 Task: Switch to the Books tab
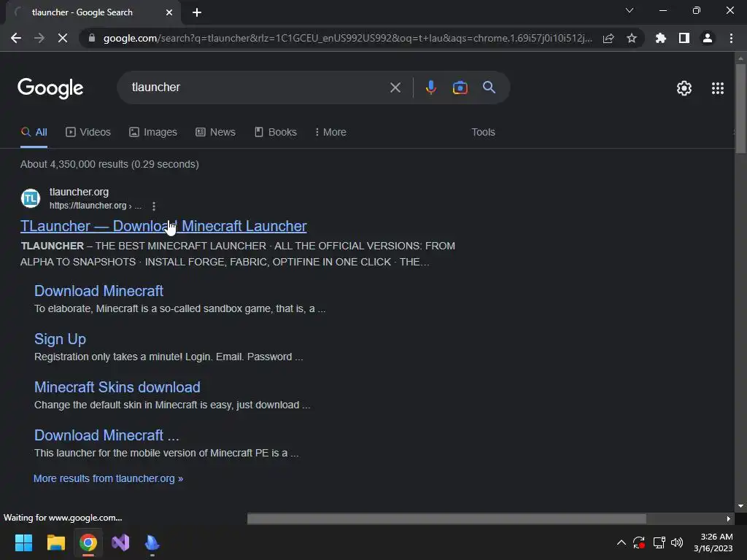tap(275, 133)
